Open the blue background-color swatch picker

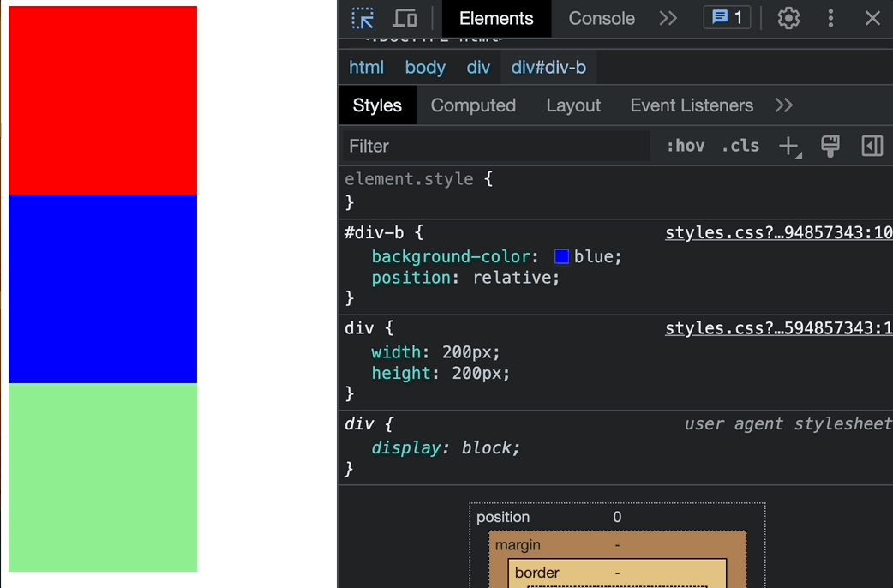(562, 257)
